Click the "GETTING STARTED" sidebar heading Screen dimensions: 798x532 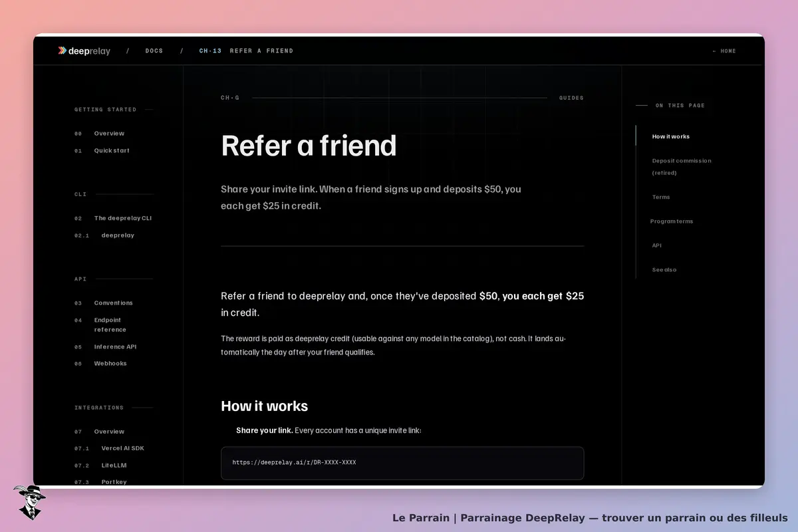[x=105, y=110]
